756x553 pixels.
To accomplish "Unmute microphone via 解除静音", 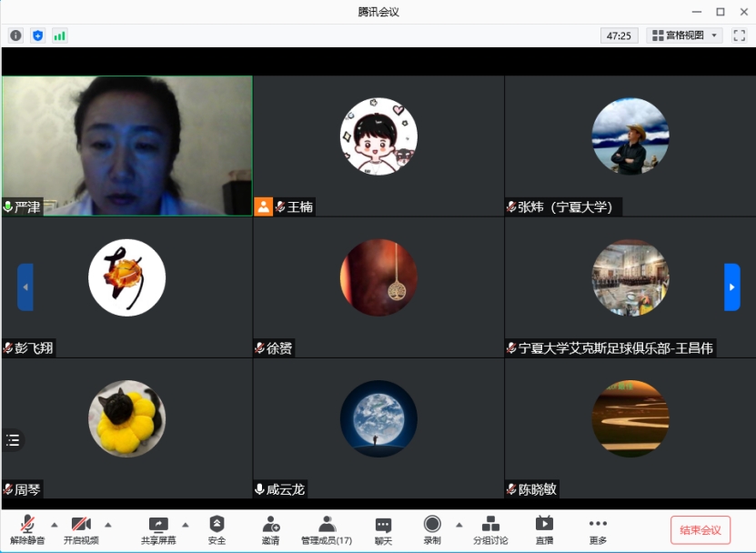I will (x=27, y=528).
